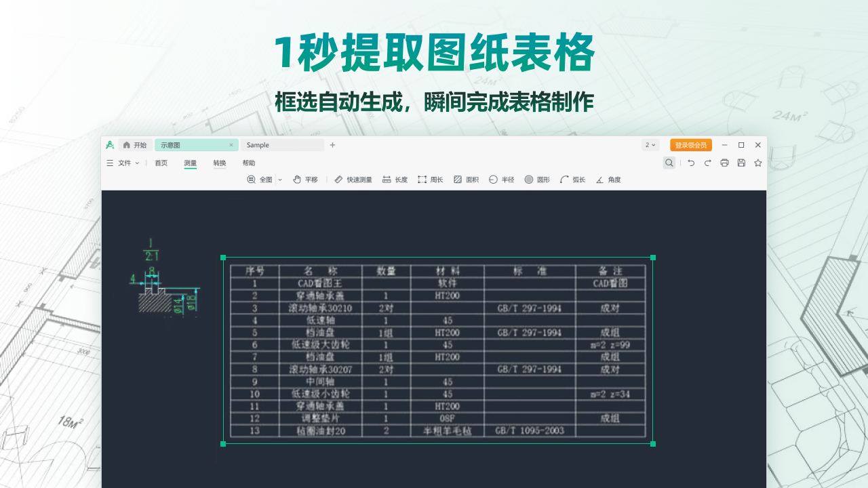Save the drawing with floppy icon
The width and height of the screenshot is (868, 488).
pos(741,163)
